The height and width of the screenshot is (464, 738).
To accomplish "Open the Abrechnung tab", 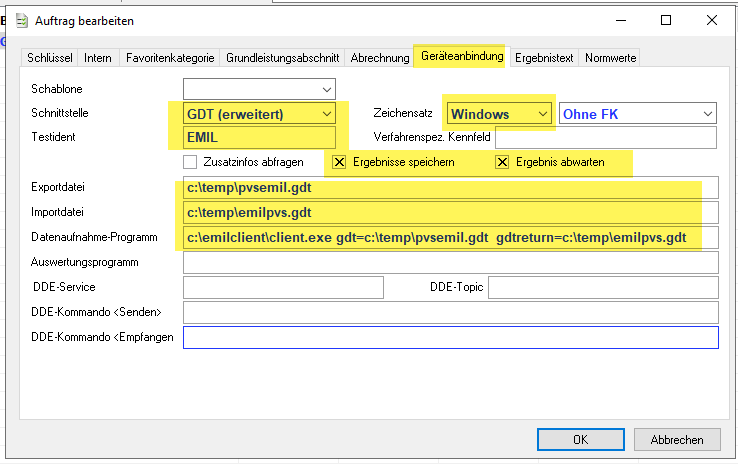I will tap(379, 58).
